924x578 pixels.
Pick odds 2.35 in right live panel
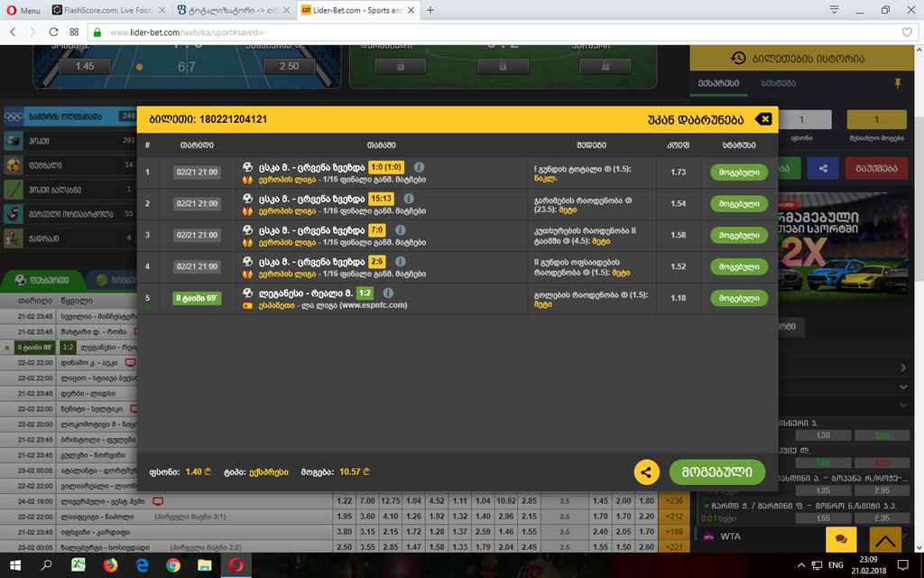click(x=882, y=518)
